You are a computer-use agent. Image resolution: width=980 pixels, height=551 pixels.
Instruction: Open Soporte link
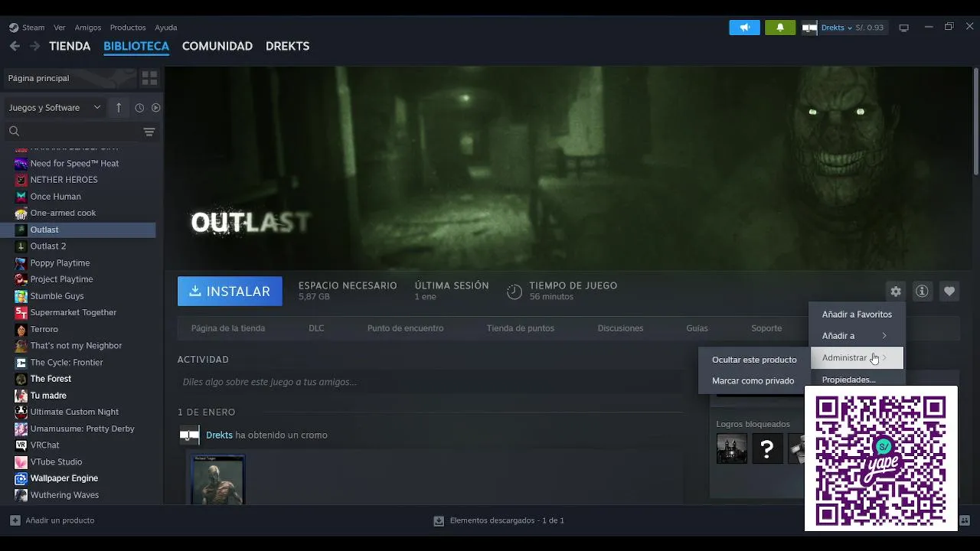click(766, 328)
